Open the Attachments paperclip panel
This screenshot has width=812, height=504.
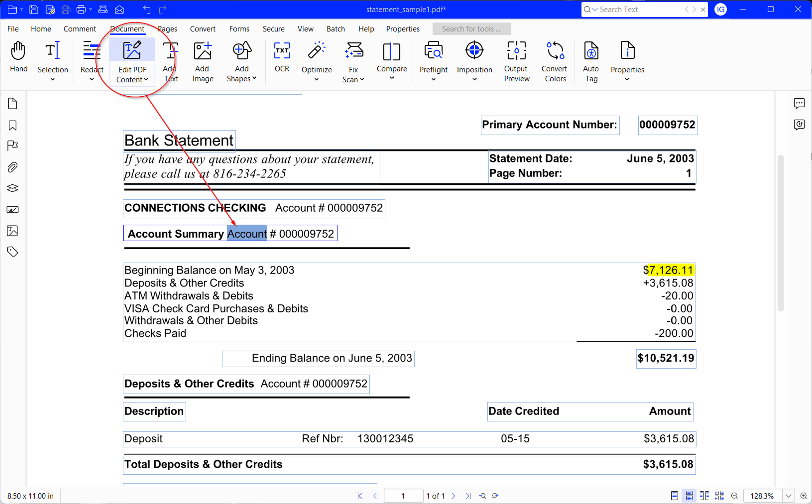13,167
